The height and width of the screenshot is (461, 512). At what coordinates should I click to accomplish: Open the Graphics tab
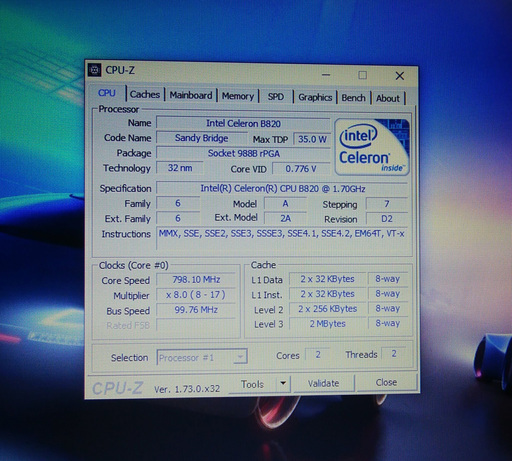(x=315, y=97)
